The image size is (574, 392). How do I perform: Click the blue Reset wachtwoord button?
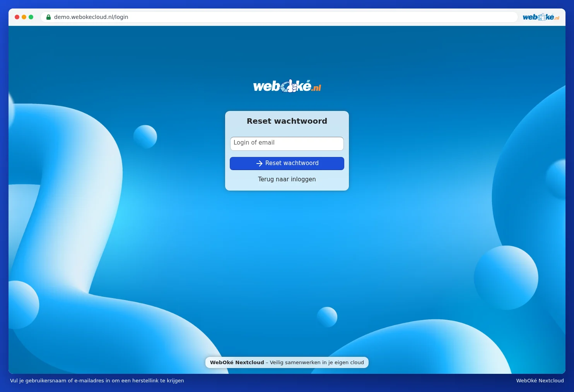pos(287,163)
